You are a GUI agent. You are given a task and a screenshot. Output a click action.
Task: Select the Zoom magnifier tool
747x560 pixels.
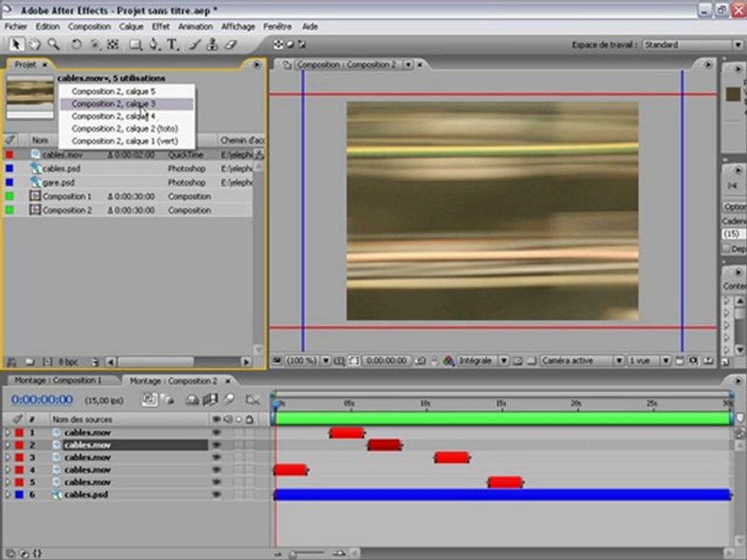(53, 45)
